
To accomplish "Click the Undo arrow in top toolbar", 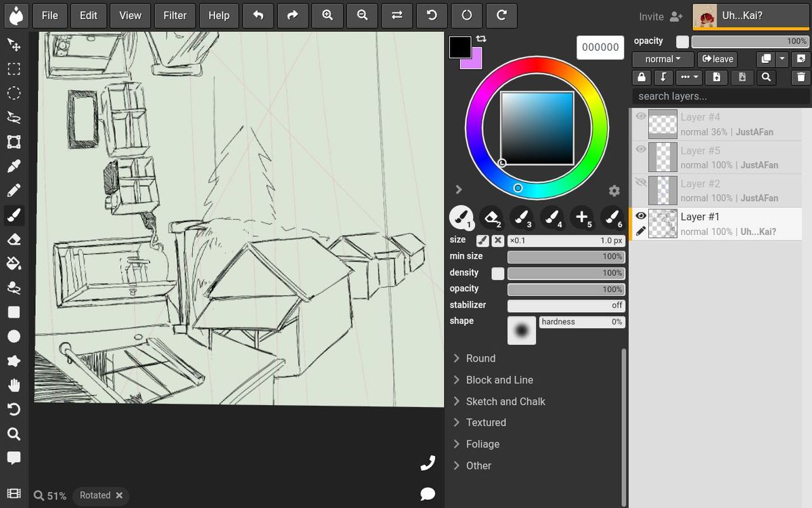I will pos(258,15).
